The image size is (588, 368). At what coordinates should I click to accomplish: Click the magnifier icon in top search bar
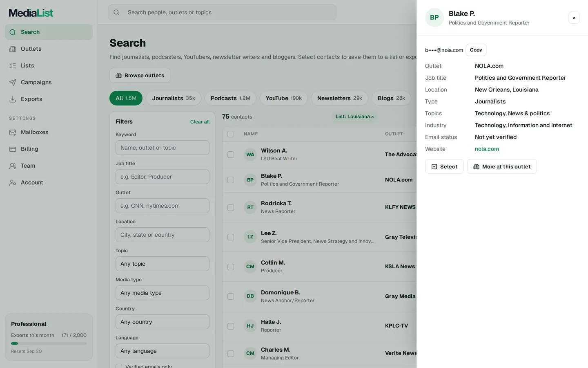(116, 12)
